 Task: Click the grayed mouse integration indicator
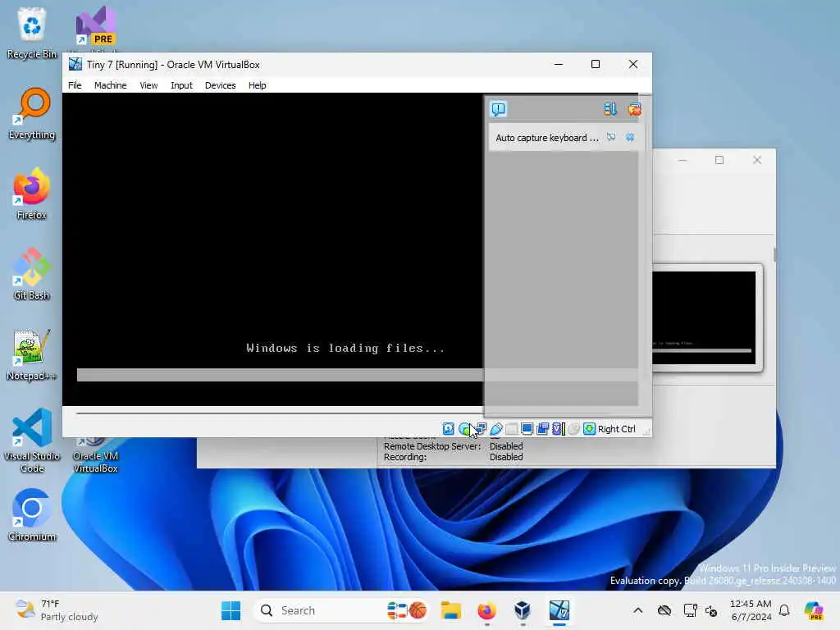coord(573,428)
